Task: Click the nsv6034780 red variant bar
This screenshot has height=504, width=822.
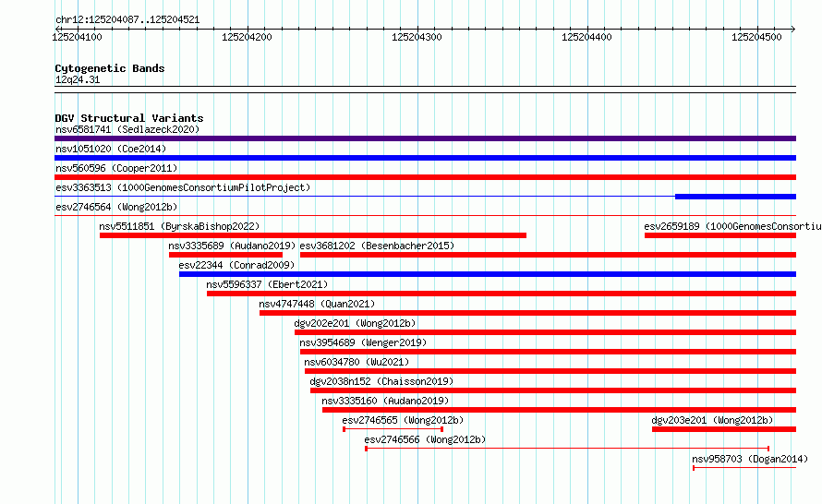Action: pos(550,371)
